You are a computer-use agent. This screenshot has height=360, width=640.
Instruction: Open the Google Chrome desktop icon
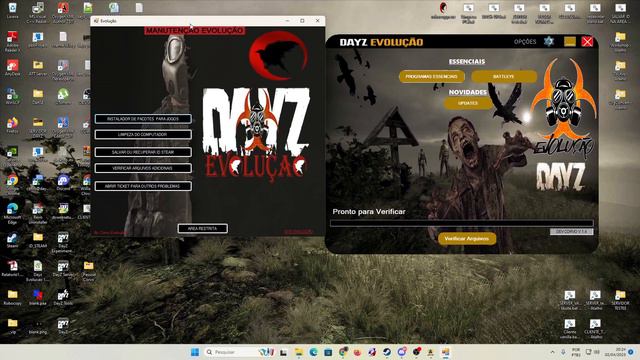pos(12,183)
